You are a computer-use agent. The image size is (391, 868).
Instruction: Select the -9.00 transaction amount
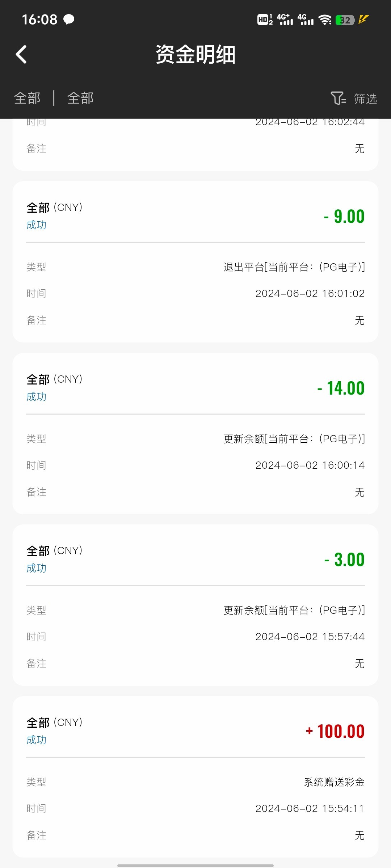[x=344, y=217]
